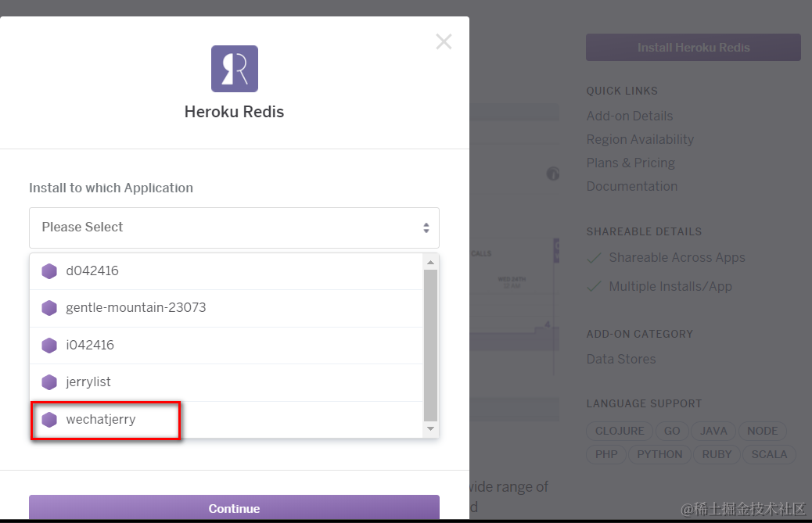Click the PYTHON language tag

click(x=659, y=454)
